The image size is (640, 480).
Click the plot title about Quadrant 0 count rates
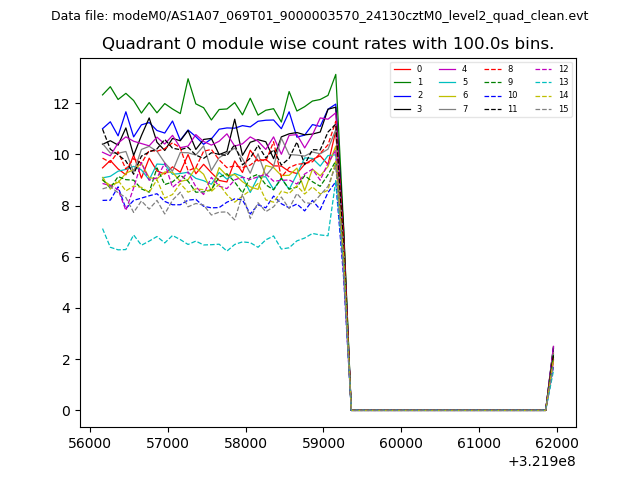click(328, 44)
